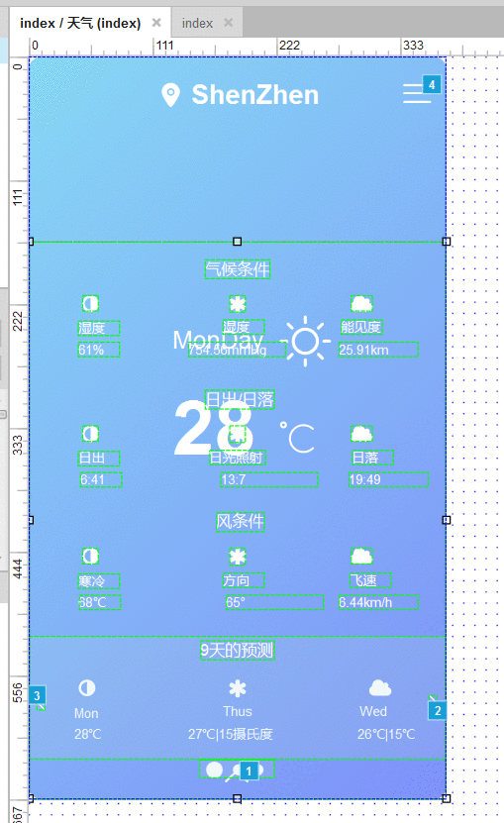Click interaction footnote marker 2
The height and width of the screenshot is (823, 504).
point(438,711)
